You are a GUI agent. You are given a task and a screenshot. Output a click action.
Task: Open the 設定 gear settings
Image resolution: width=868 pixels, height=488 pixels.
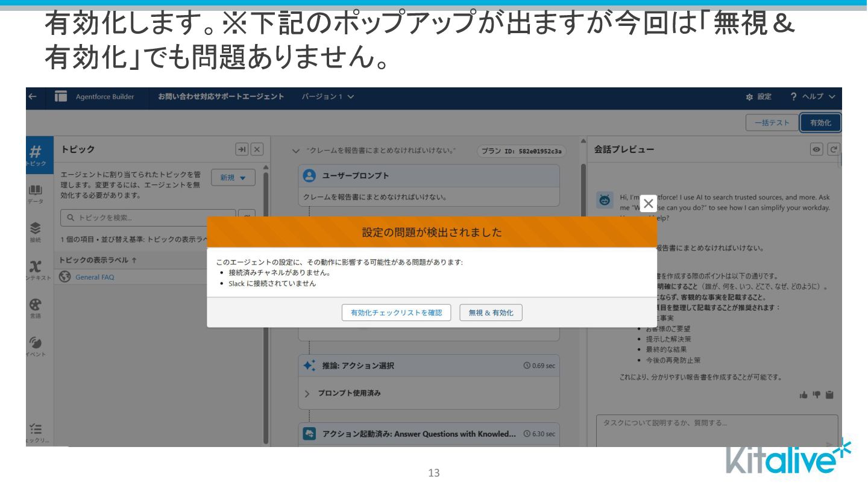(758, 96)
